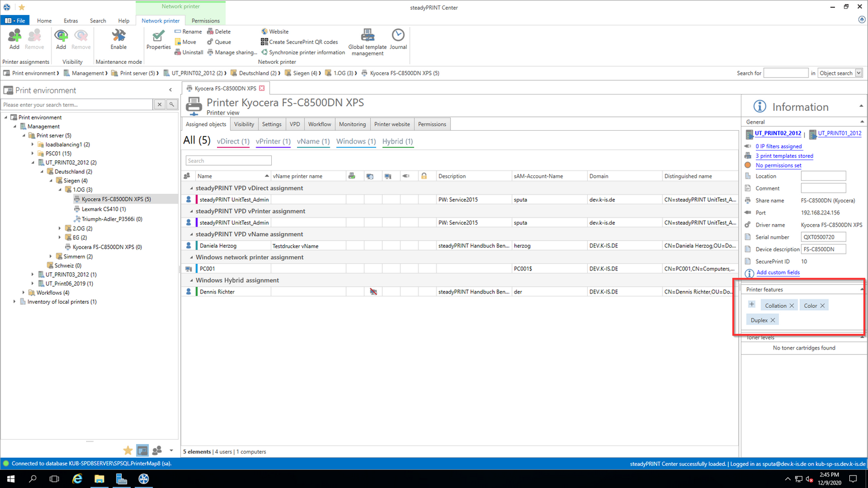Viewport: 868px width, 488px height.
Task: Open printer Properties
Action: (x=159, y=39)
